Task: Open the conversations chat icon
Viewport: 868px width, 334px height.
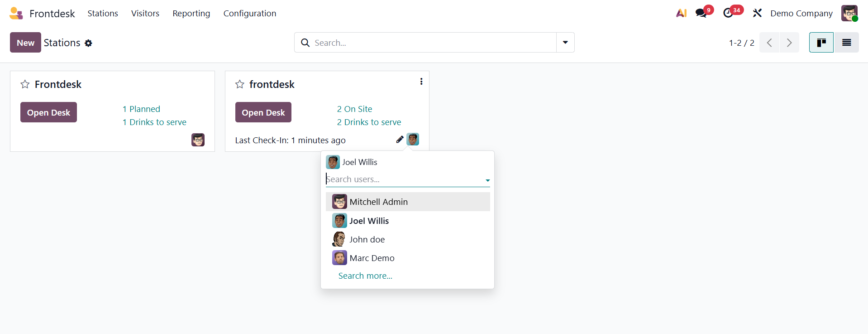Action: click(701, 13)
